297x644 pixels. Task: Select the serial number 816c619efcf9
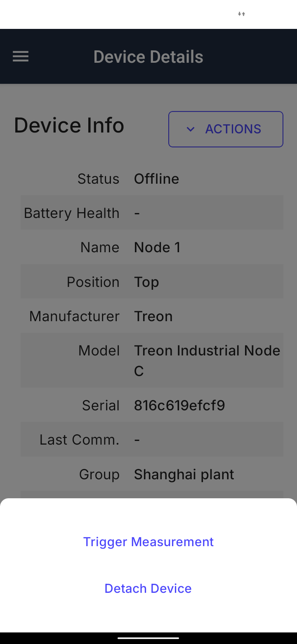(179, 405)
